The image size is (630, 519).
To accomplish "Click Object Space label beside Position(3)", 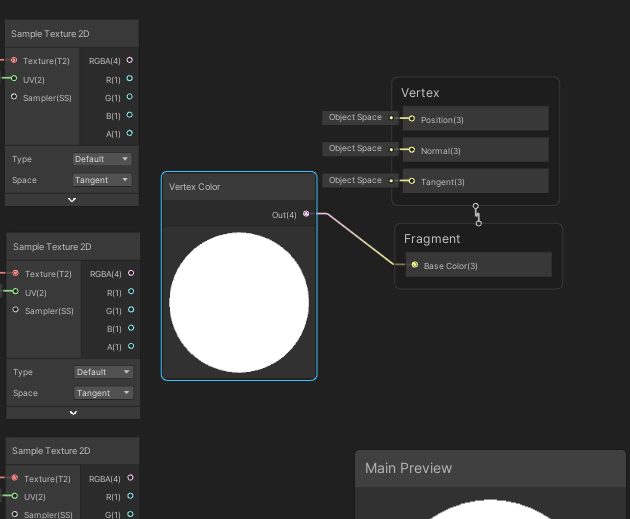I will (355, 117).
